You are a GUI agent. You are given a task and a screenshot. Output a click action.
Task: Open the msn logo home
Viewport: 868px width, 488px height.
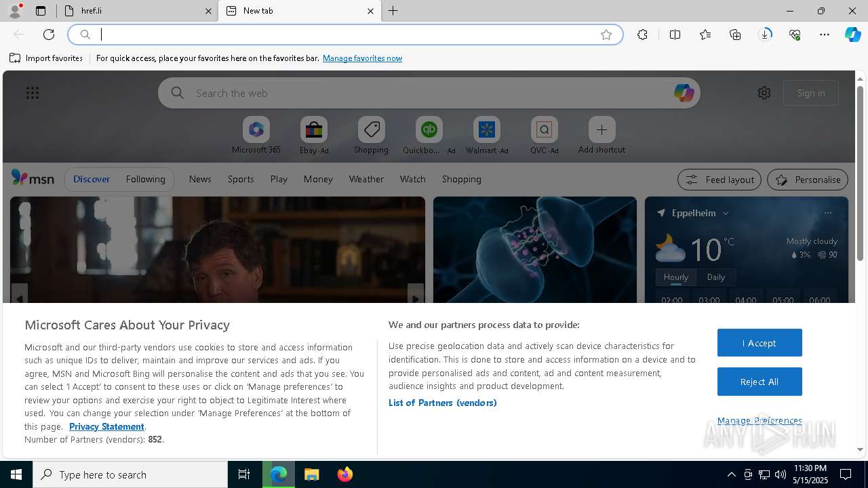33,178
